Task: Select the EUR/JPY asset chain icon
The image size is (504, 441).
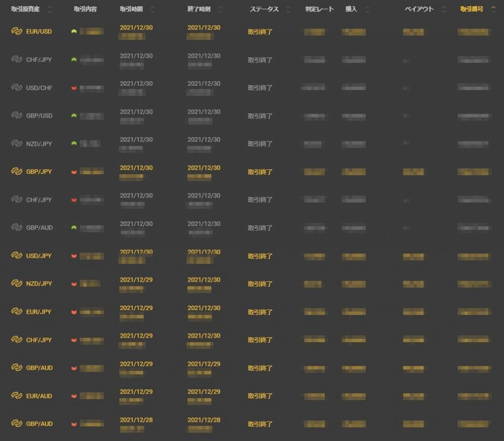Action: coord(17,312)
